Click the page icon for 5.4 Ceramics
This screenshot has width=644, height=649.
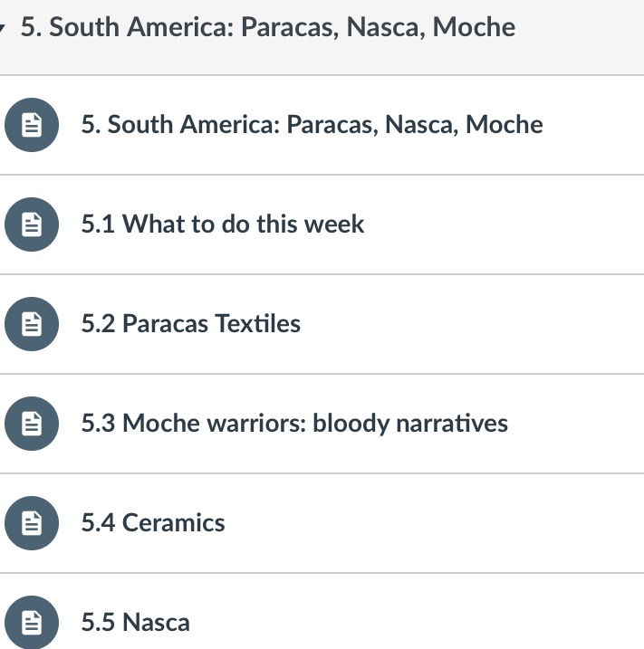(x=32, y=523)
